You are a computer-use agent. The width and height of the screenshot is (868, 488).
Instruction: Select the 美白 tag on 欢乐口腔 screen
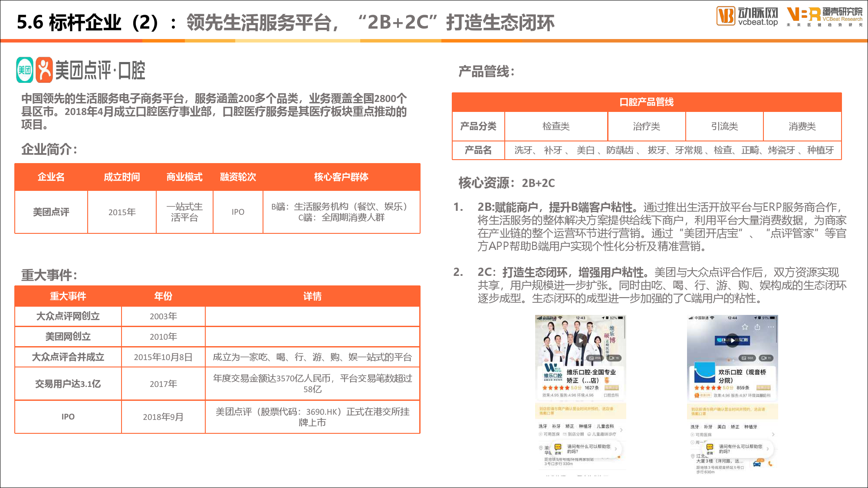click(721, 427)
